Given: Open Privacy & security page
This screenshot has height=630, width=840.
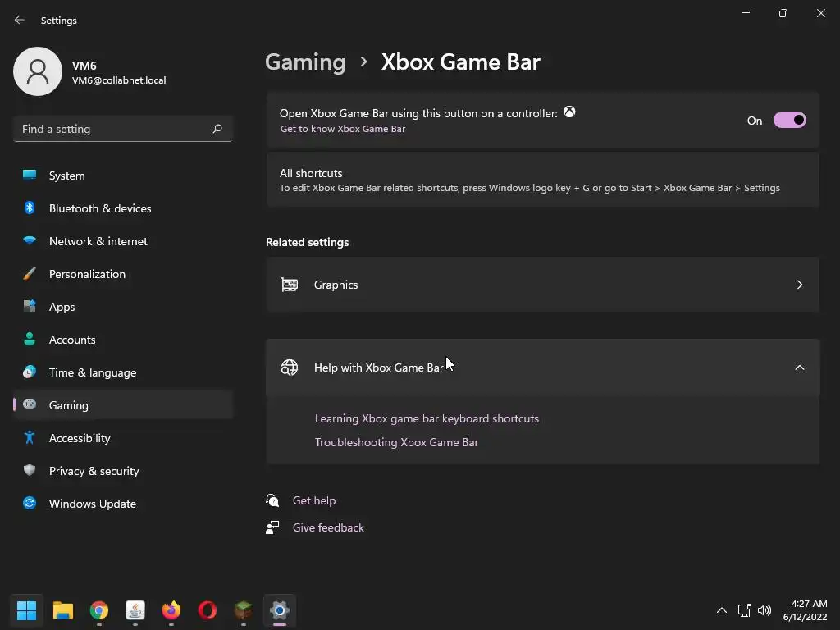Looking at the screenshot, I should (123, 471).
